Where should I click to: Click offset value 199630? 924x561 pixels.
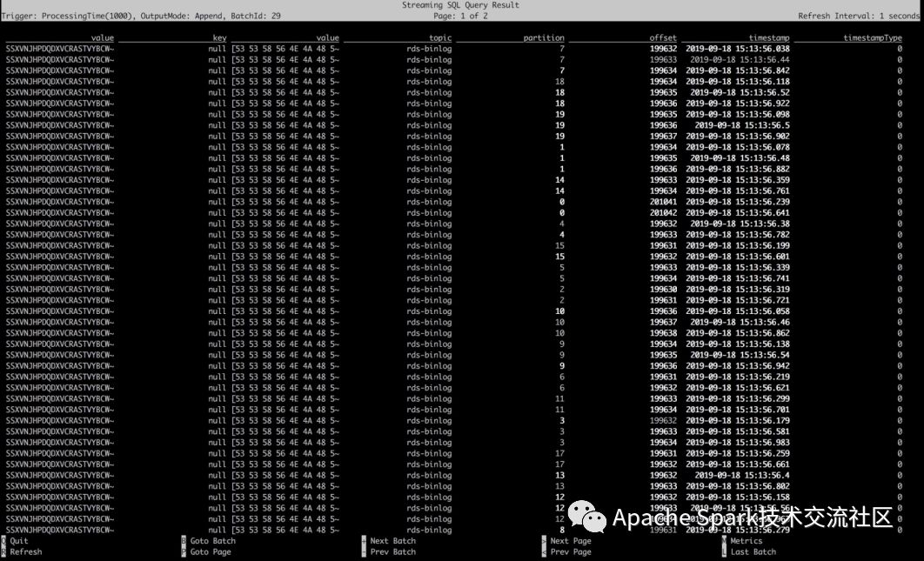(664, 290)
